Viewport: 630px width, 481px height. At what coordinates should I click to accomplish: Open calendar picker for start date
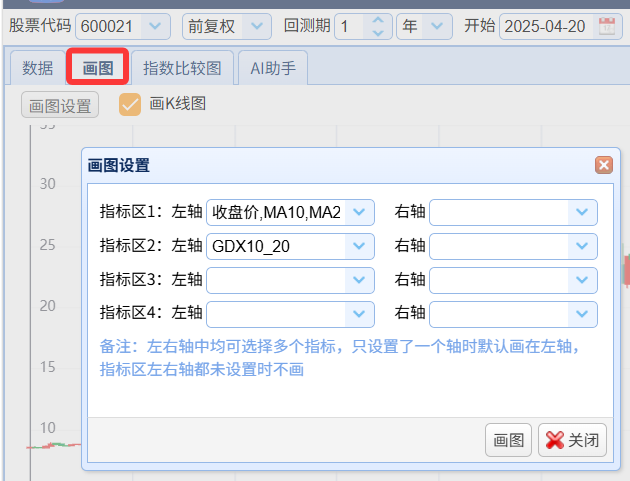click(607, 27)
